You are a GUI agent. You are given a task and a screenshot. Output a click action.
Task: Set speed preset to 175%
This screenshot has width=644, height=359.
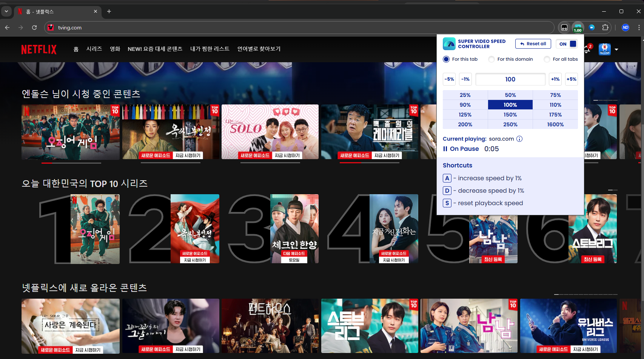tap(555, 115)
